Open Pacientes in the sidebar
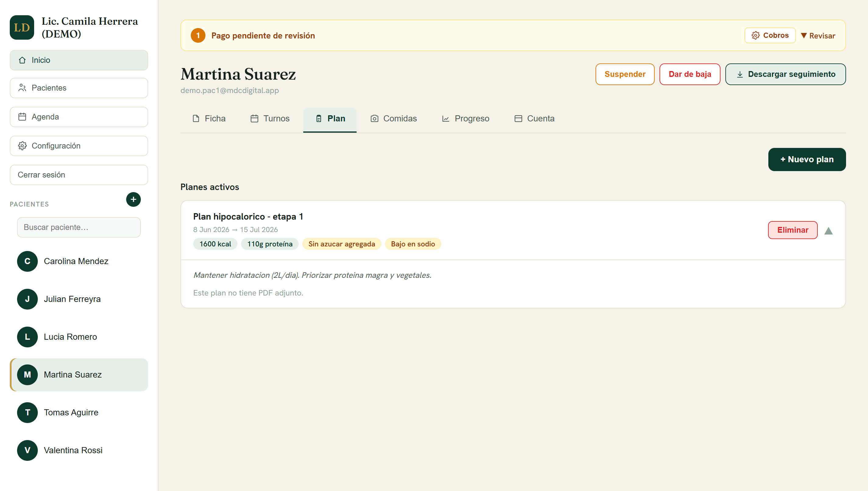The image size is (868, 491). [x=79, y=88]
